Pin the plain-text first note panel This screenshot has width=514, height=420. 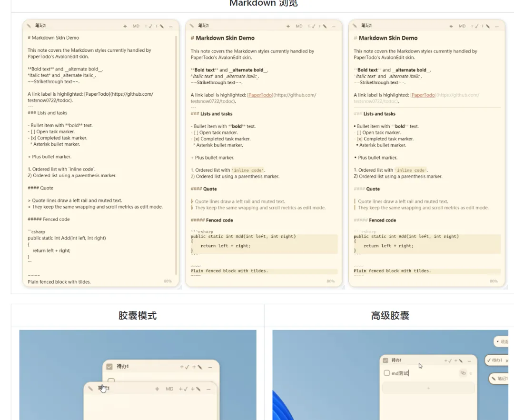(x=125, y=26)
